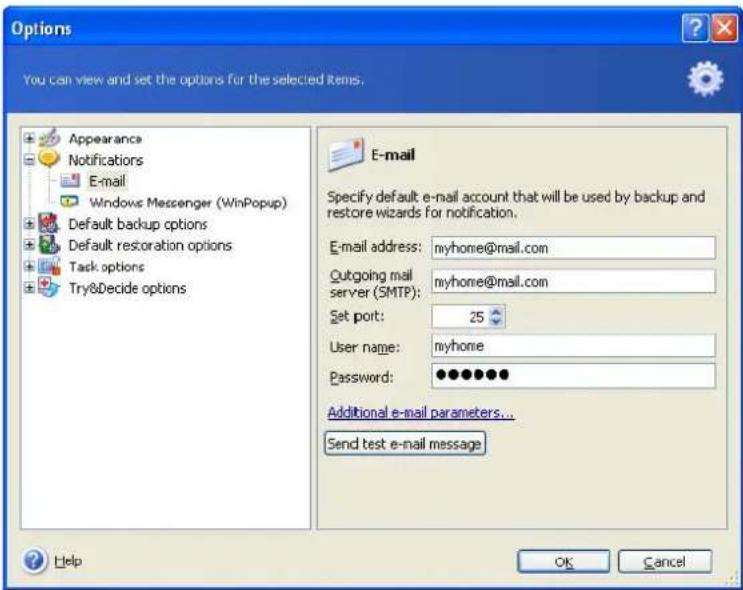
Task: Confirm with the OK button
Action: (x=563, y=562)
